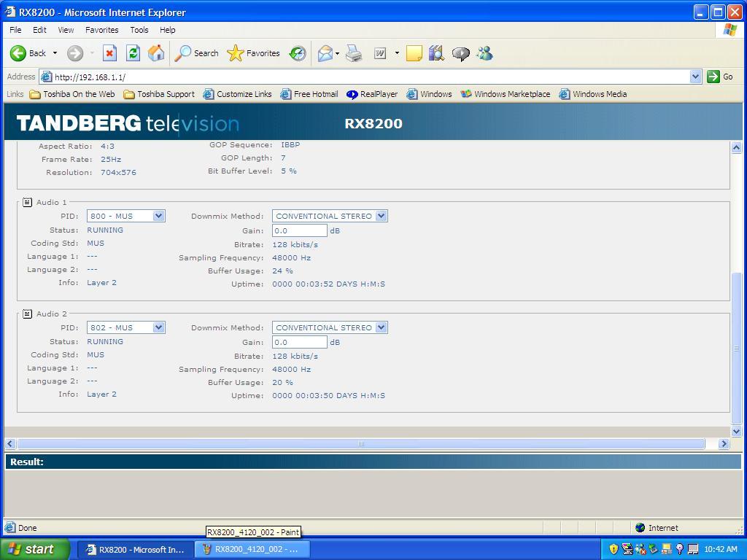Viewport: 747px width, 560px height.
Task: Click the Messenger icon in toolbar
Action: coord(484,53)
